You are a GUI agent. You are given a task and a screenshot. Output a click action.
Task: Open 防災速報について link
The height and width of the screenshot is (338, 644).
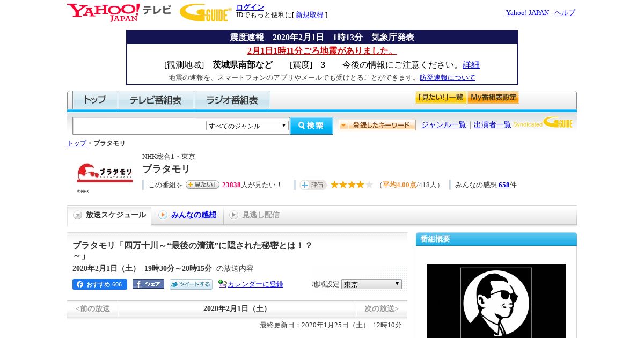pyautogui.click(x=448, y=78)
